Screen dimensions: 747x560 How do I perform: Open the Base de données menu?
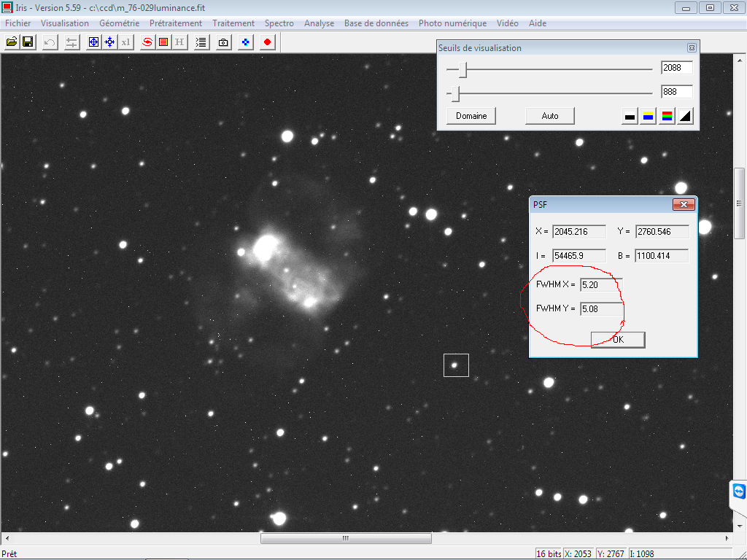pyautogui.click(x=376, y=23)
